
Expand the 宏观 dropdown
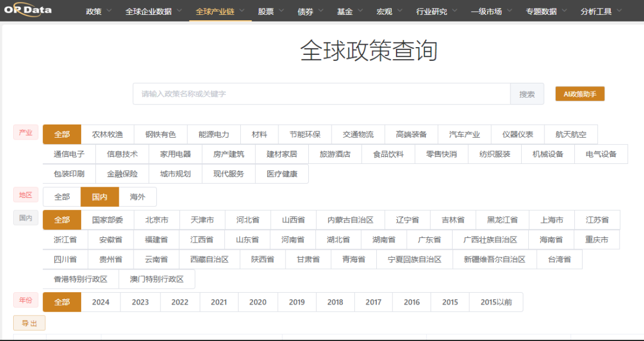point(389,11)
